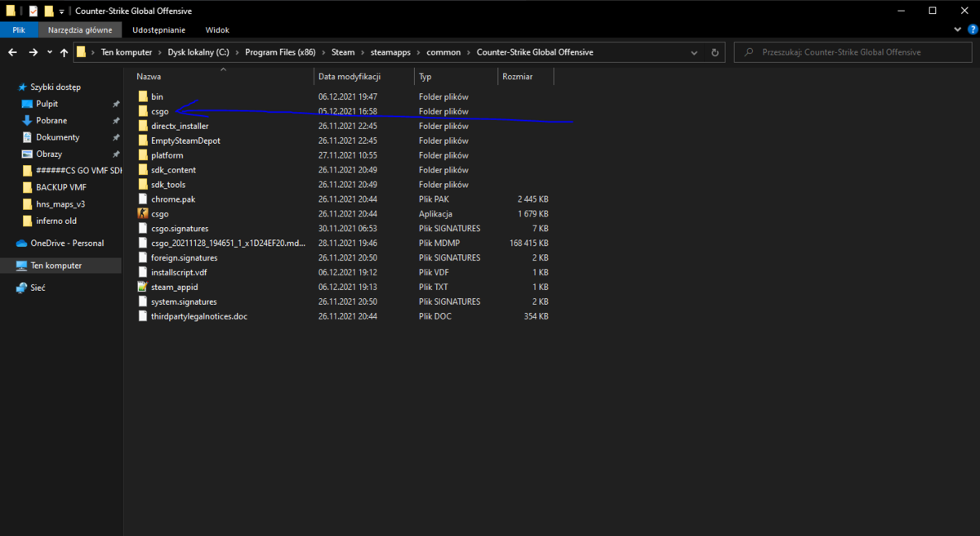Switch to the Widok ribbon tab
This screenshot has width=980, height=536.
click(217, 29)
